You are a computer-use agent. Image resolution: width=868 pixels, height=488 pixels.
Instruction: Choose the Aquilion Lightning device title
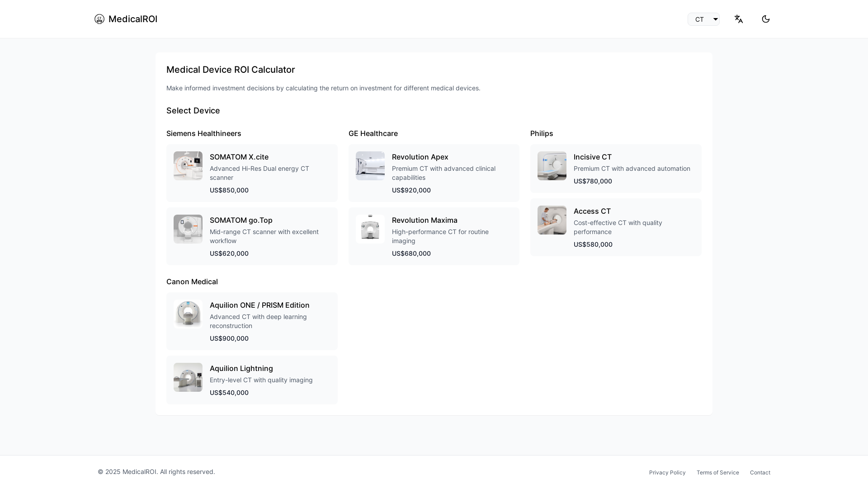(x=241, y=368)
